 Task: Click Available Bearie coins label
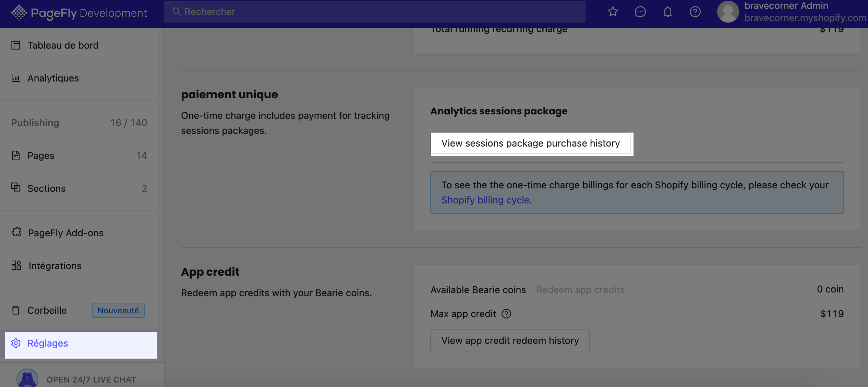pyautogui.click(x=478, y=290)
